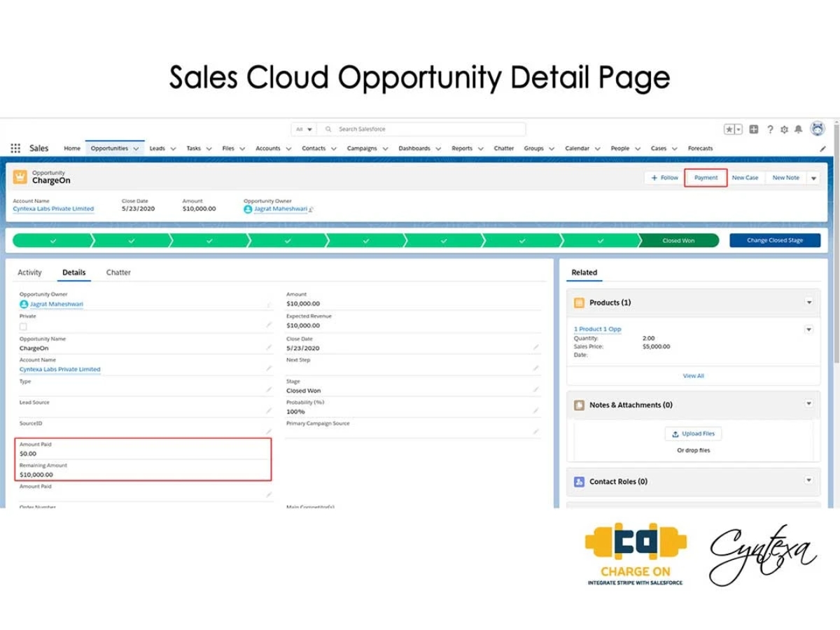Select the first completed path stage
Viewport: 840px width, 630px height.
pyautogui.click(x=53, y=240)
